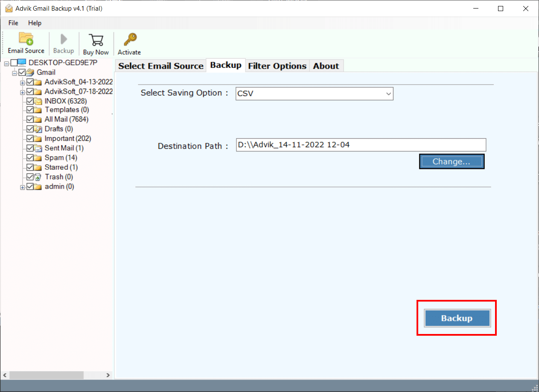Uncheck the Templates (0) checkbox
The image size is (539, 392).
(x=30, y=110)
